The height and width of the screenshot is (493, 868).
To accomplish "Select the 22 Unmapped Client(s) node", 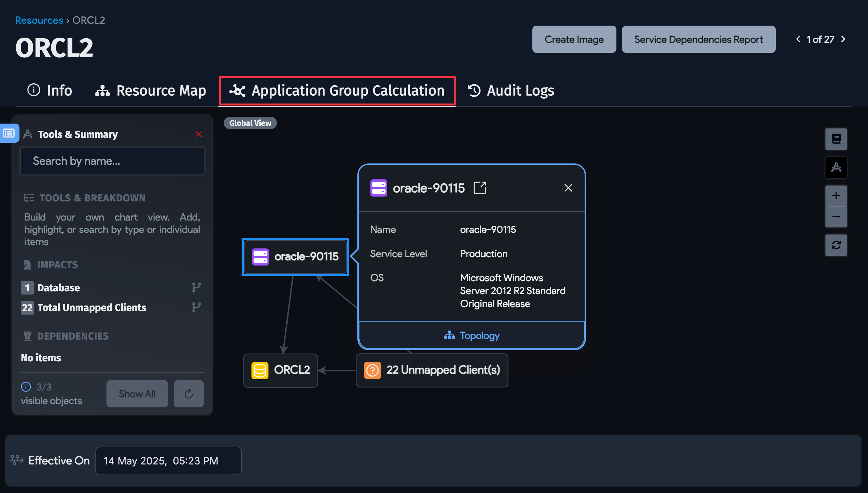I will [432, 370].
